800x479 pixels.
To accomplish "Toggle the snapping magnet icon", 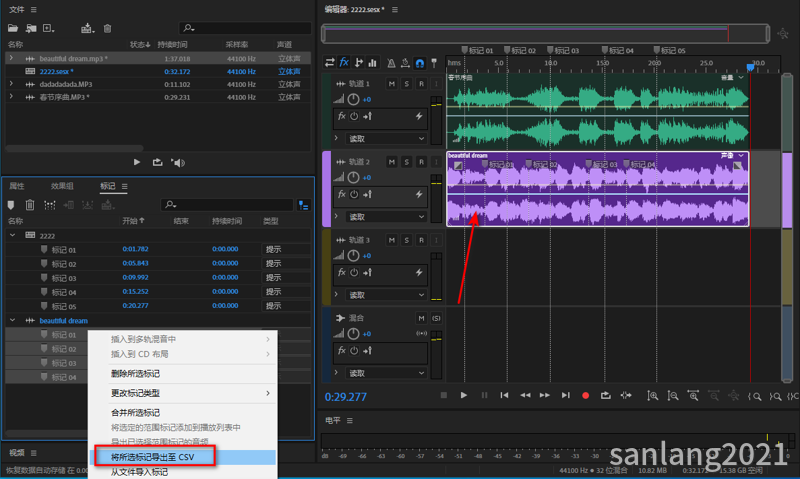I will click(419, 63).
